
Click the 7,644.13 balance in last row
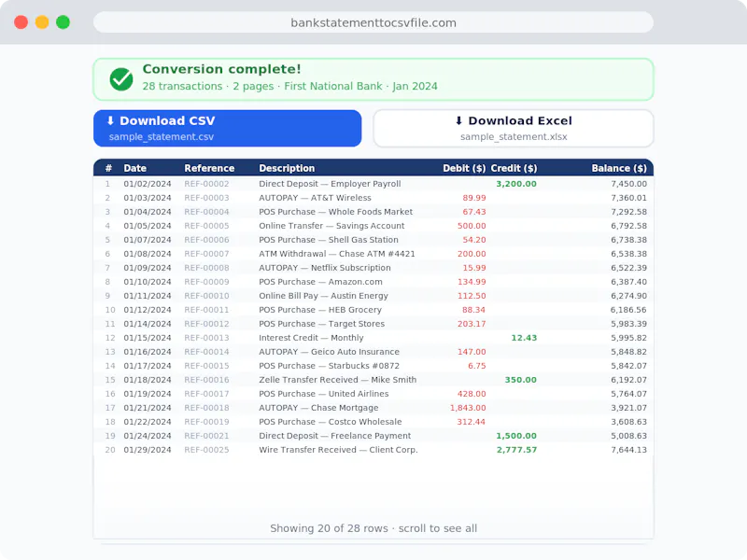tap(628, 450)
